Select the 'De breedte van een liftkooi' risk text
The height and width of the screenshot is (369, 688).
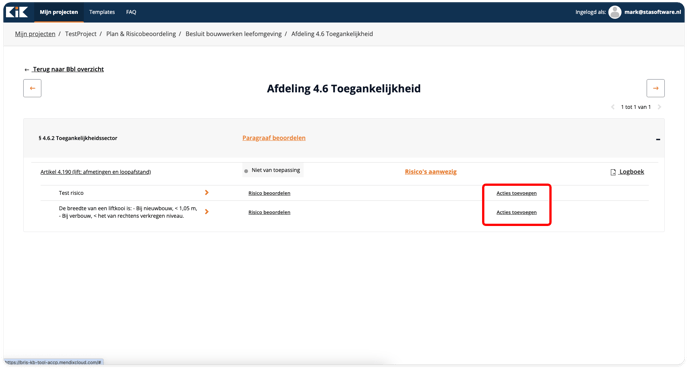(128, 212)
